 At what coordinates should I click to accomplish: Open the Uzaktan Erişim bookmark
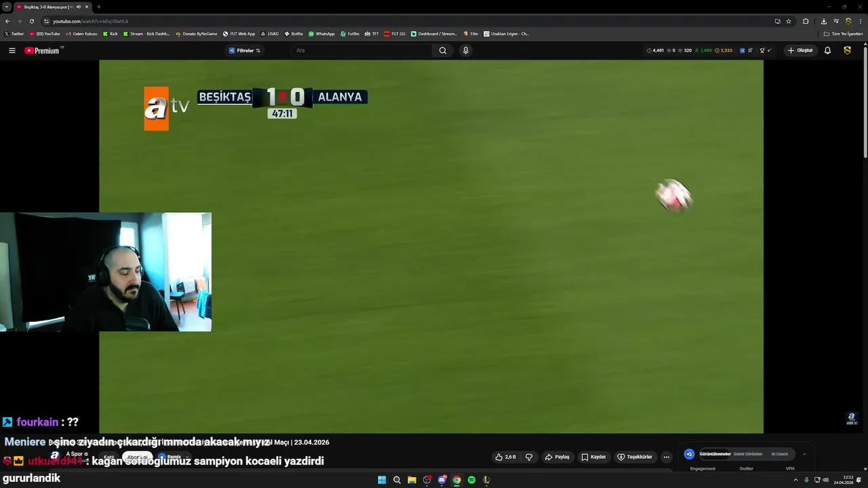506,33
